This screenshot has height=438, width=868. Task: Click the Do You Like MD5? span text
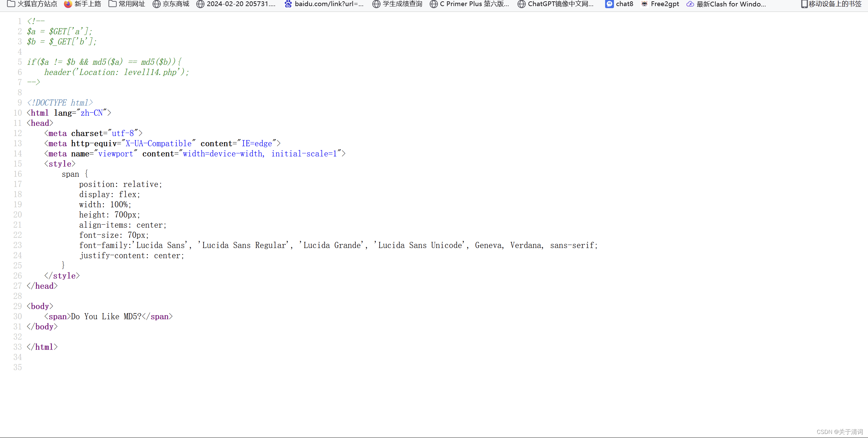click(106, 317)
